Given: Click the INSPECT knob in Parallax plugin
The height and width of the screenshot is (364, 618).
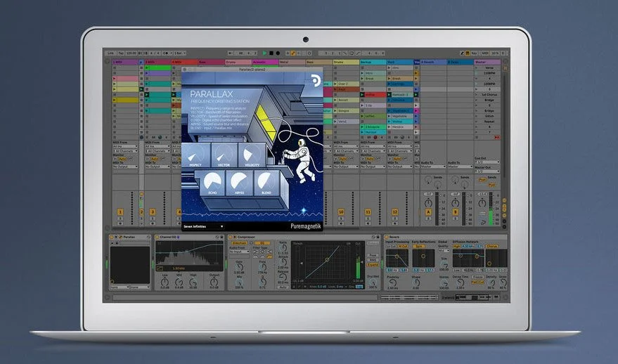Looking at the screenshot, I should coord(195,155).
